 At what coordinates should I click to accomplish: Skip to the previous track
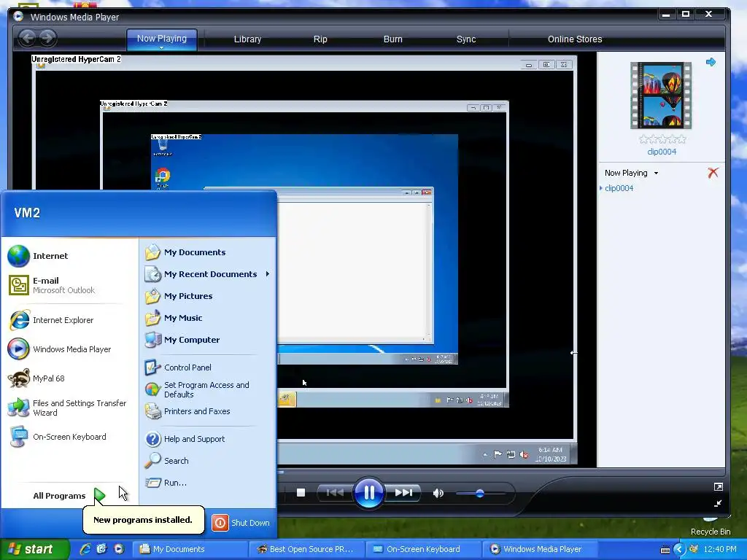[x=335, y=492]
